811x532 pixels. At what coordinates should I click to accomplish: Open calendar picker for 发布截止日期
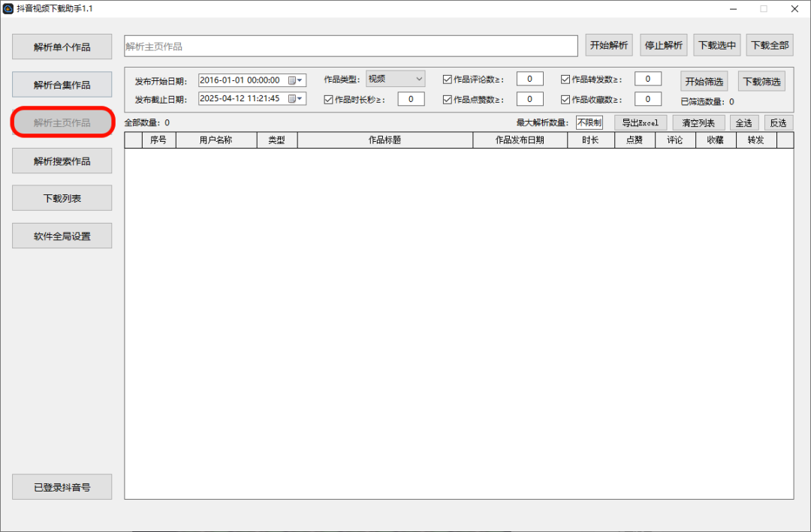coord(295,99)
